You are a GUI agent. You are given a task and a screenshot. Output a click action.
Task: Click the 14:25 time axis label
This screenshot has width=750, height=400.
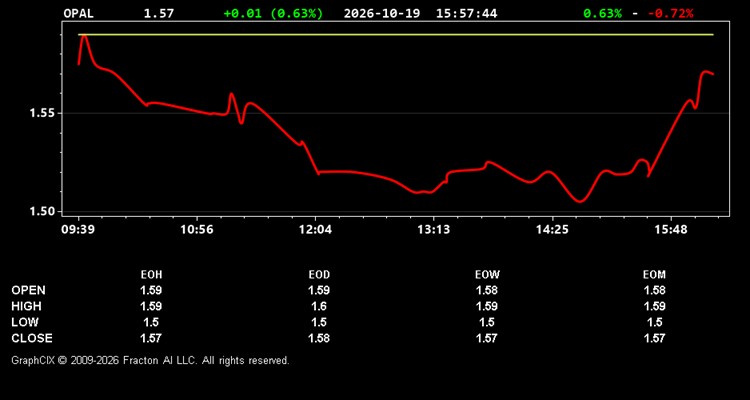click(552, 230)
